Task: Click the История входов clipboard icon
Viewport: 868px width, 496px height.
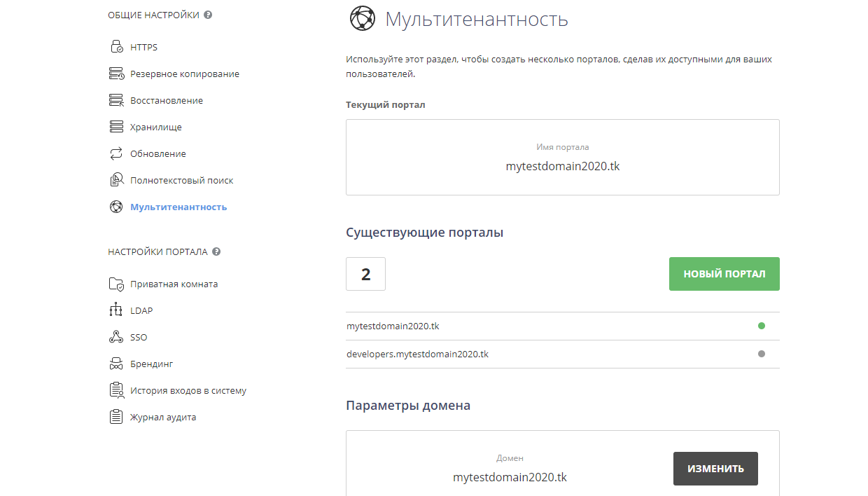Action: [x=116, y=390]
